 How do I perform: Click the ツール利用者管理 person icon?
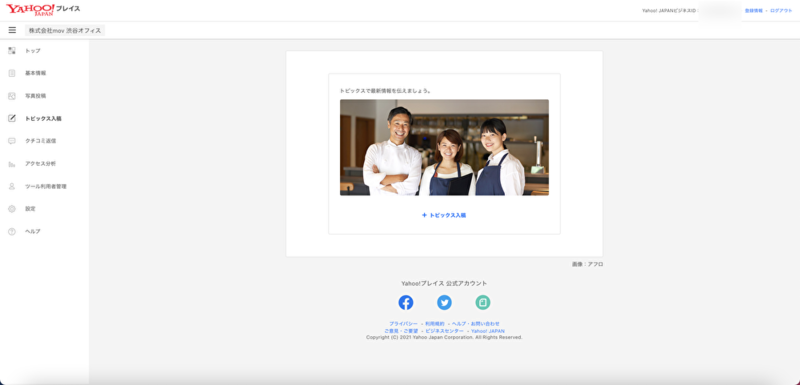[12, 186]
